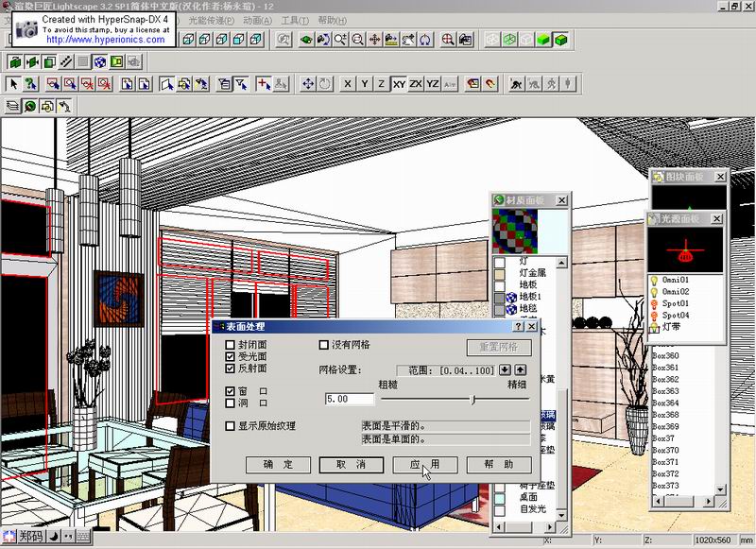Viewport: 756px width, 549px height.
Task: Constrain movement to the Y axis
Action: 365,84
